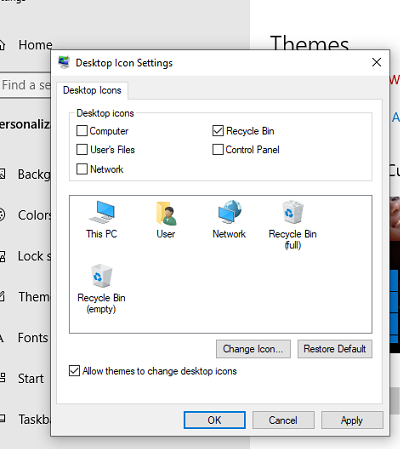Enable the Network checkbox
This screenshot has height=449, width=400.
pos(82,169)
